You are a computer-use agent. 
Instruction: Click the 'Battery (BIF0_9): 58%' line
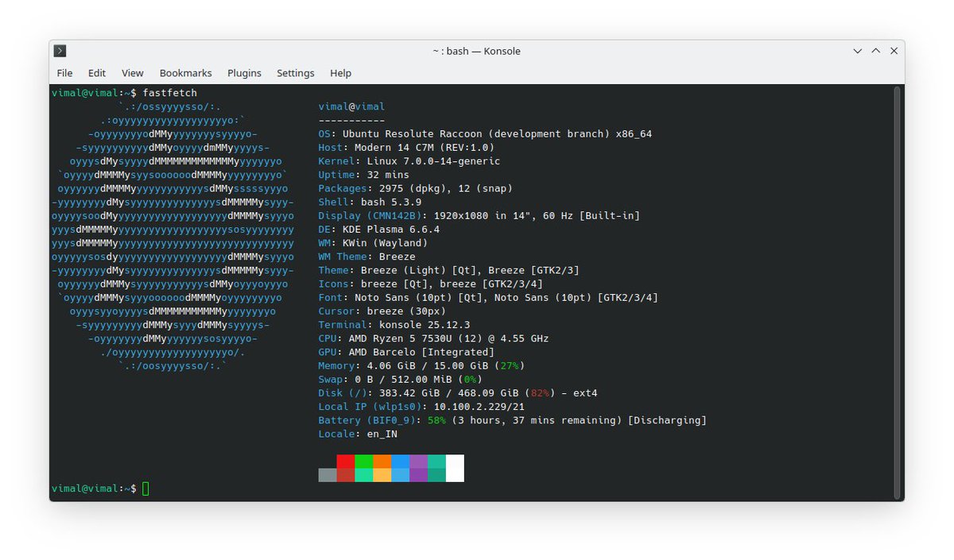tap(513, 420)
